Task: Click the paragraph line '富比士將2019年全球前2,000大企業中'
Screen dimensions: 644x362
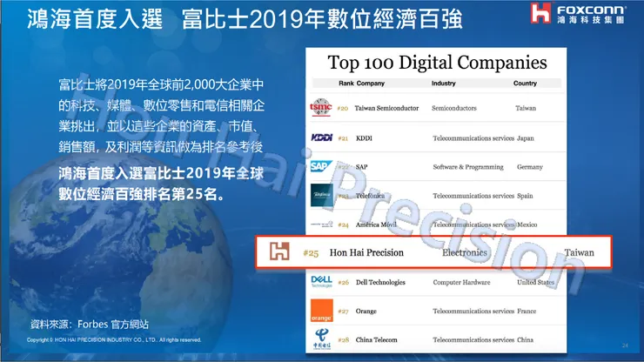Action: 161,84
